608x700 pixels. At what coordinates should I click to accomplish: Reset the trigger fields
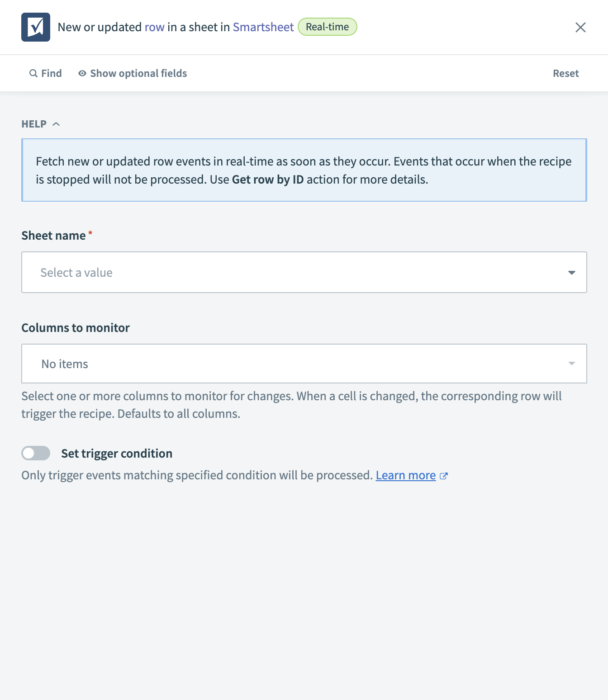click(565, 73)
